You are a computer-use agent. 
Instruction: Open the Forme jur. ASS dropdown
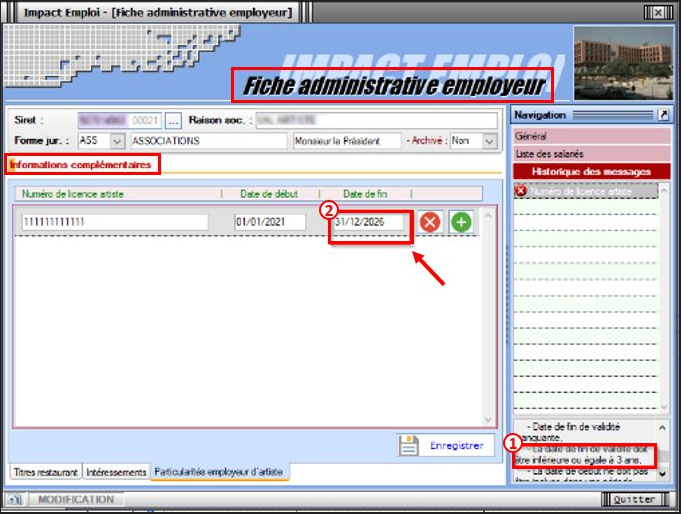click(x=117, y=141)
